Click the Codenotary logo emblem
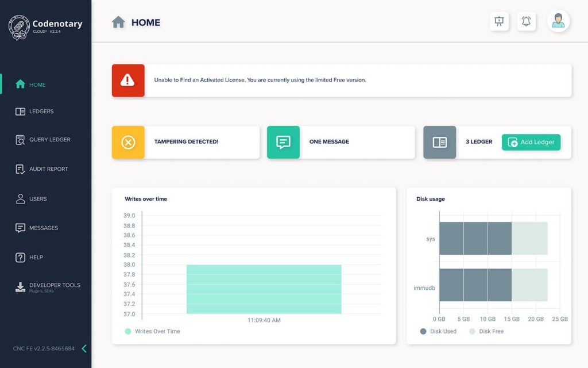 (x=19, y=28)
